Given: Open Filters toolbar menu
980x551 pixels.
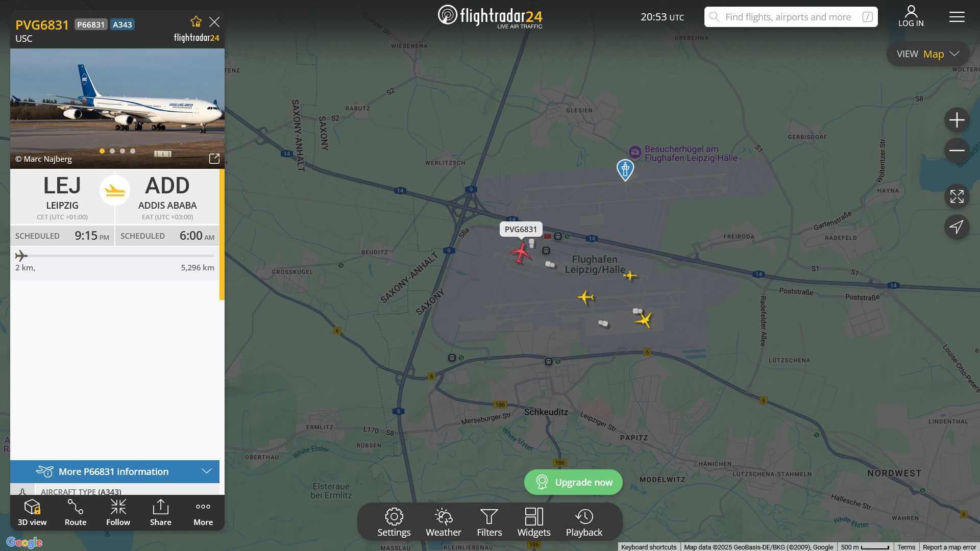Looking at the screenshot, I should point(489,522).
